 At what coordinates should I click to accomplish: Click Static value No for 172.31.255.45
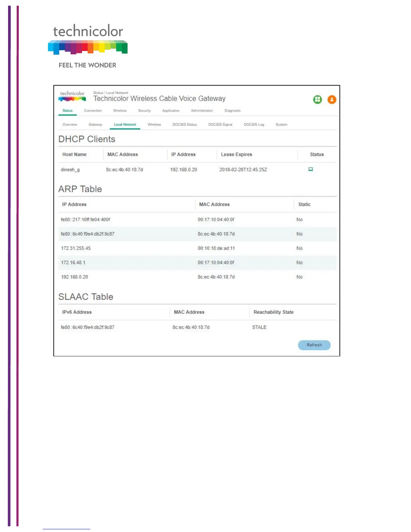300,249
